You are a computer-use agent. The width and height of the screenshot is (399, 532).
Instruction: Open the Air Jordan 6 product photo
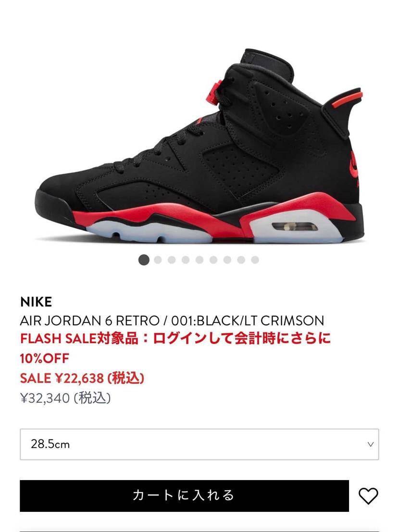200,146
